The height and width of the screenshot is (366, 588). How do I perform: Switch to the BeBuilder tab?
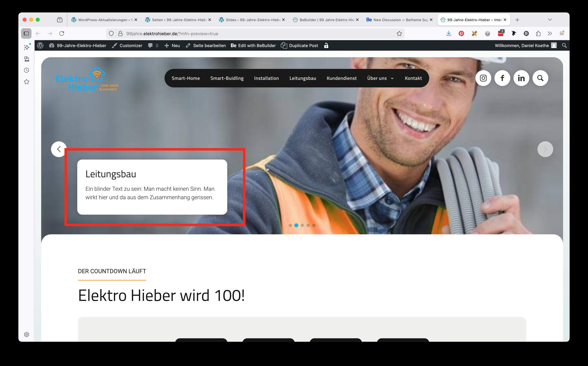(x=325, y=20)
